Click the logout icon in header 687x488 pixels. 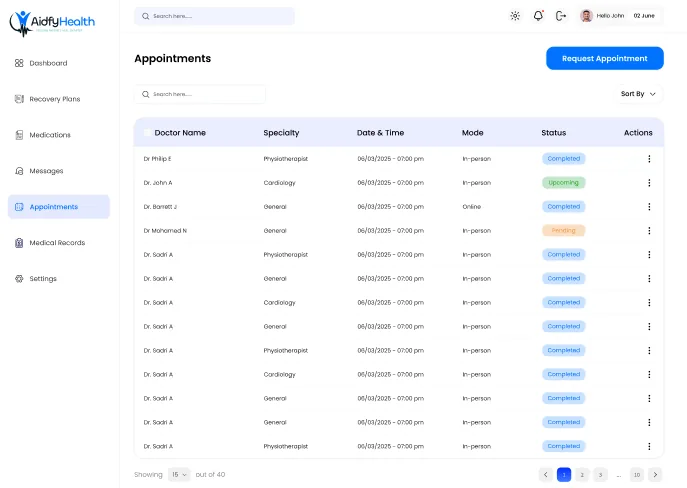(x=561, y=16)
